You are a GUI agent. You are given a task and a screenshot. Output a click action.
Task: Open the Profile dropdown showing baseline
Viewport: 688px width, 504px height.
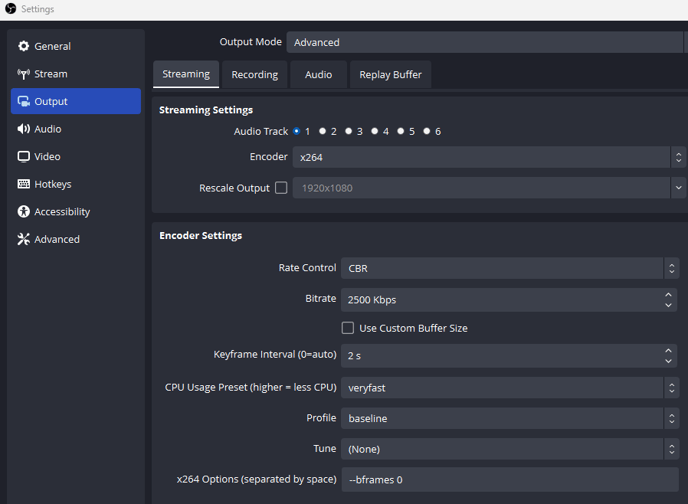point(510,418)
